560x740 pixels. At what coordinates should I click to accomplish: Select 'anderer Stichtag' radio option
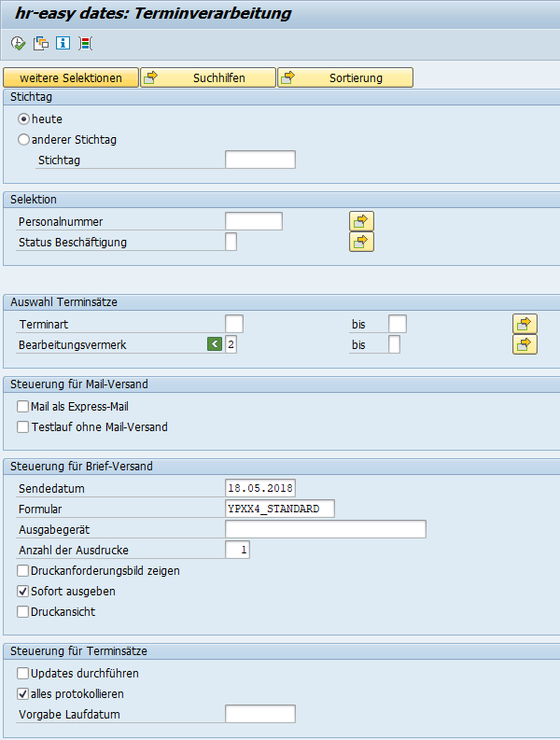[24, 140]
